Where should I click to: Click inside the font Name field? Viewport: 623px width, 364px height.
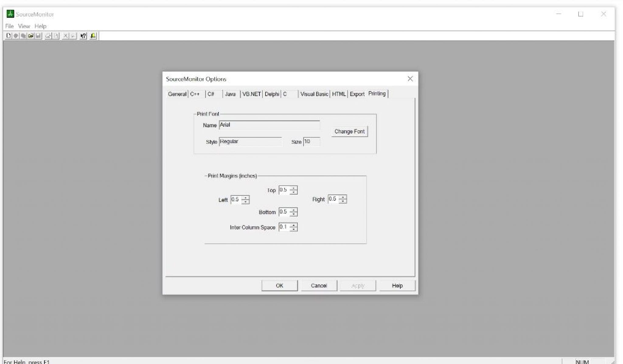pos(269,125)
